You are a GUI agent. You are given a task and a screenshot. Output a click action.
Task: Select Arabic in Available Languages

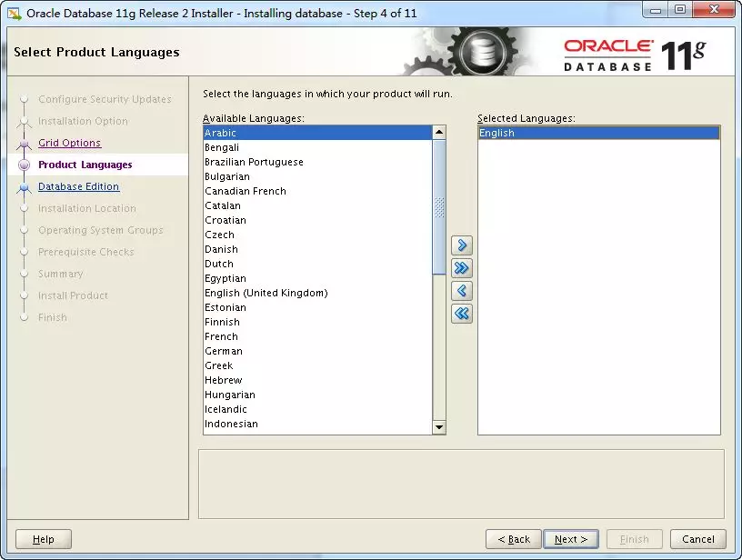tap(317, 133)
